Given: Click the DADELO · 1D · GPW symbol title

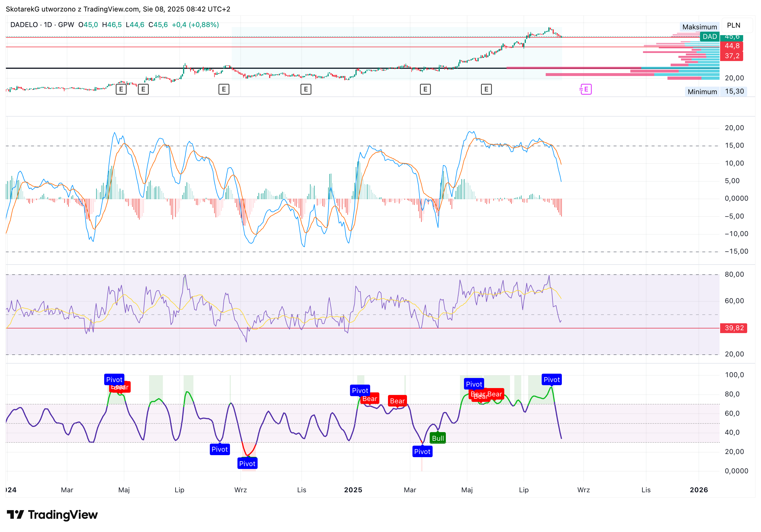Looking at the screenshot, I should coord(42,25).
